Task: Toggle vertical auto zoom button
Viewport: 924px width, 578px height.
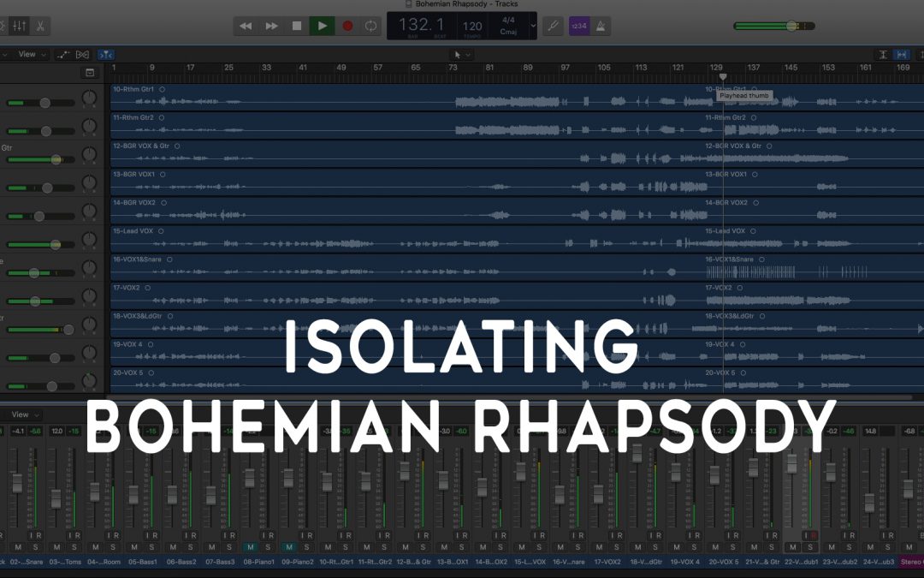Action: click(883, 54)
